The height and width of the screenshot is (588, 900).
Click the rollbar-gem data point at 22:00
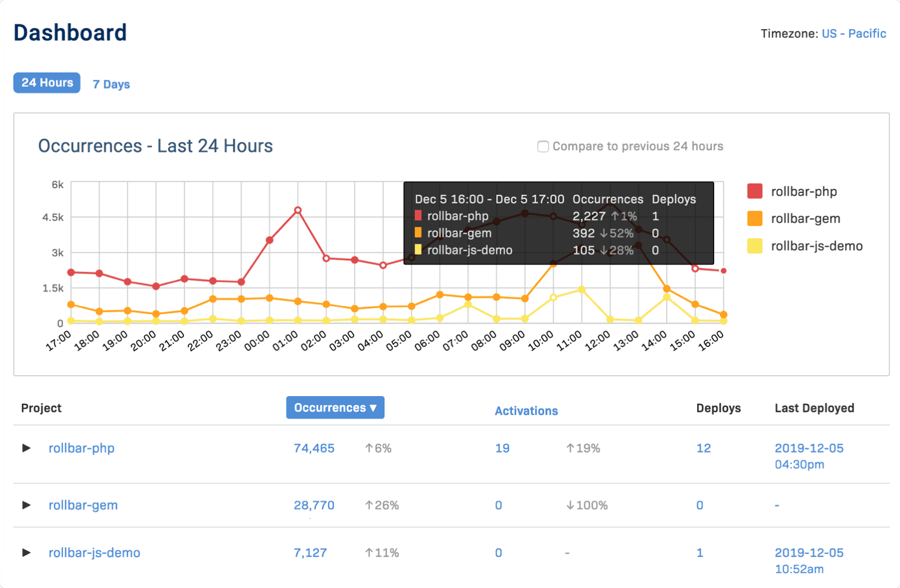click(x=213, y=299)
